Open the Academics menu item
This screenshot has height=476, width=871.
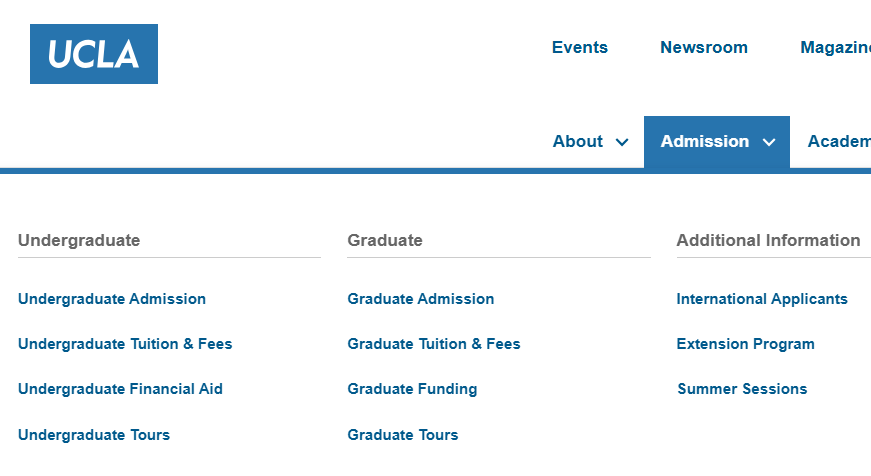839,142
